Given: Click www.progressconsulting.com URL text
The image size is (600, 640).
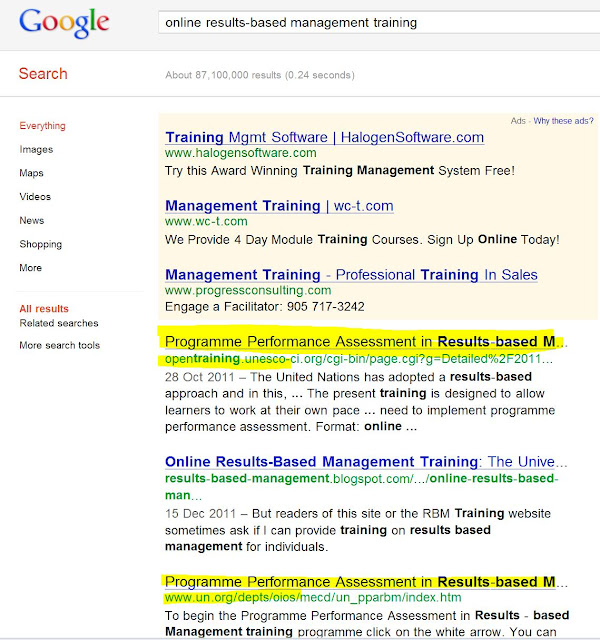Looking at the screenshot, I should [248, 290].
